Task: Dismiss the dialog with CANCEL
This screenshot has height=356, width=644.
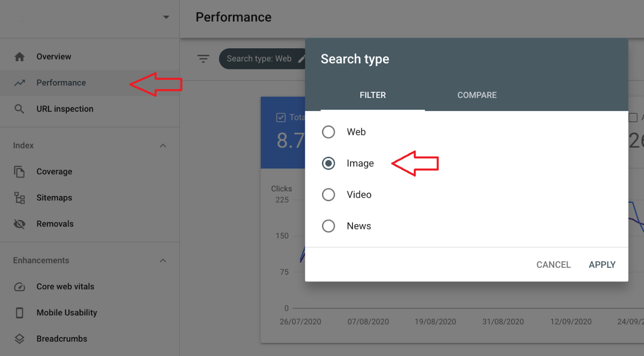Action: [x=553, y=264]
